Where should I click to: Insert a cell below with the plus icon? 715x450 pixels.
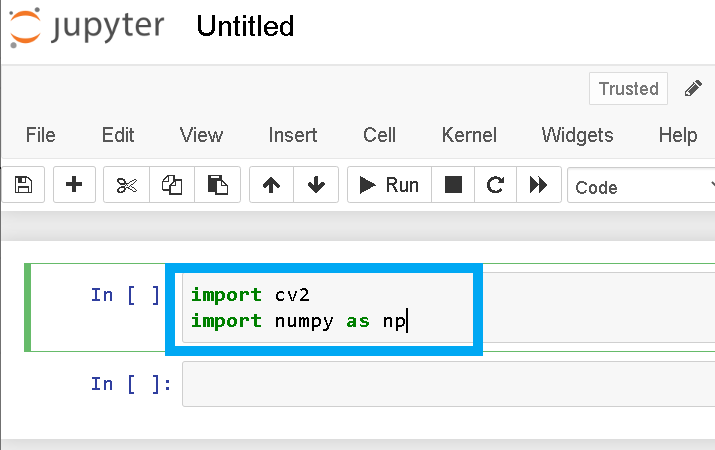(74, 185)
